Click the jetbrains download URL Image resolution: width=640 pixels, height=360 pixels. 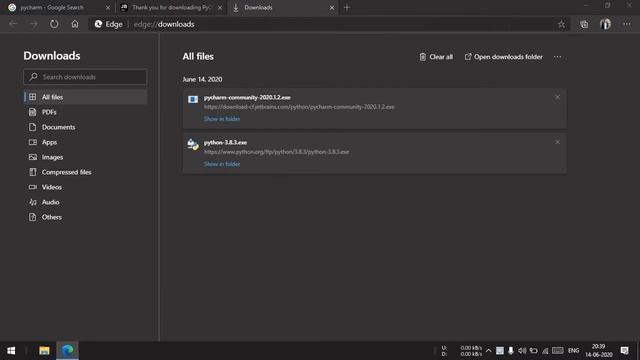tap(299, 107)
